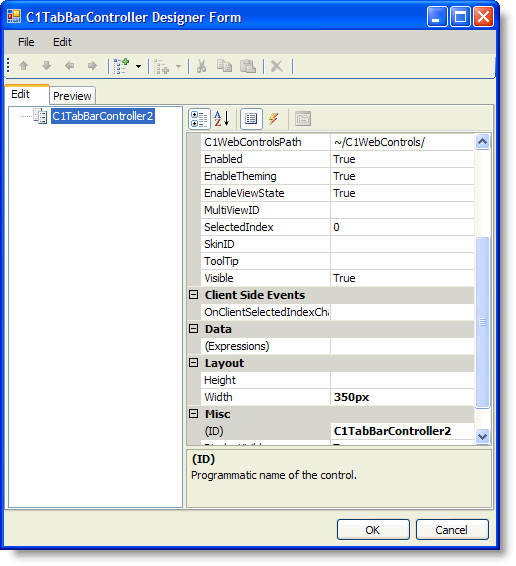Click the property grid vertical scrollbar thumb
The image size is (516, 566).
point(482,322)
